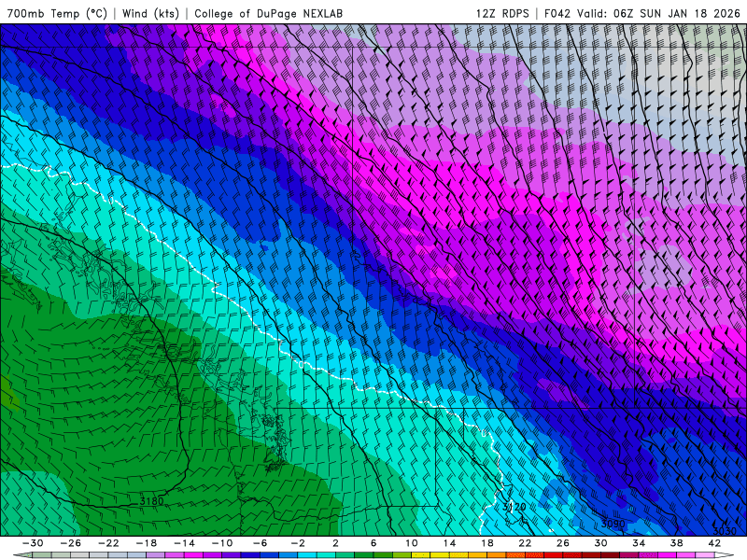Click the -18 colorbar scale label

147,543
